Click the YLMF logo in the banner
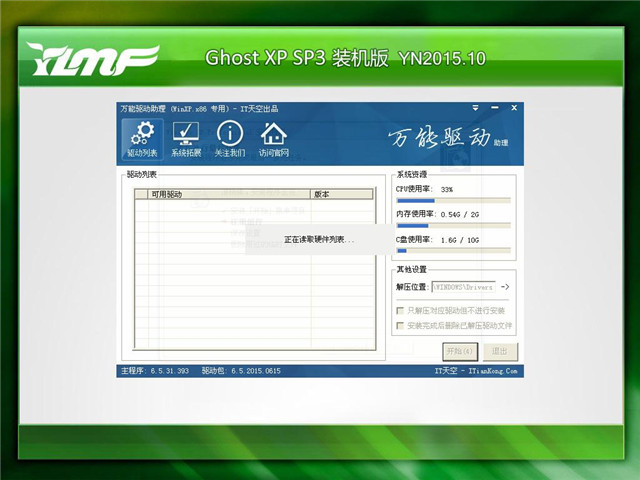 (x=93, y=60)
